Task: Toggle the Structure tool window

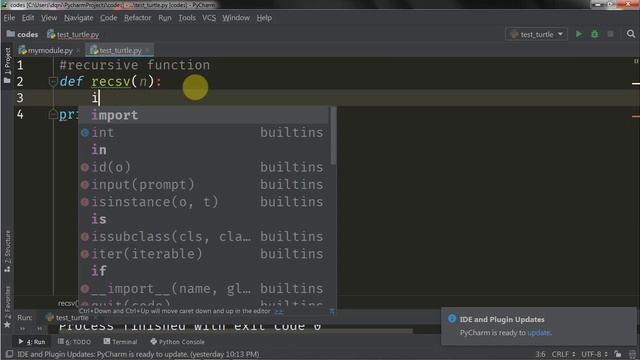Action: point(7,251)
